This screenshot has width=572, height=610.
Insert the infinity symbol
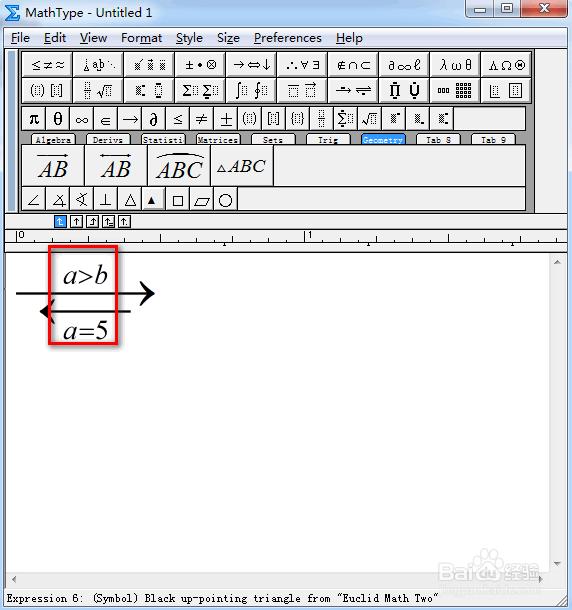coord(82,119)
